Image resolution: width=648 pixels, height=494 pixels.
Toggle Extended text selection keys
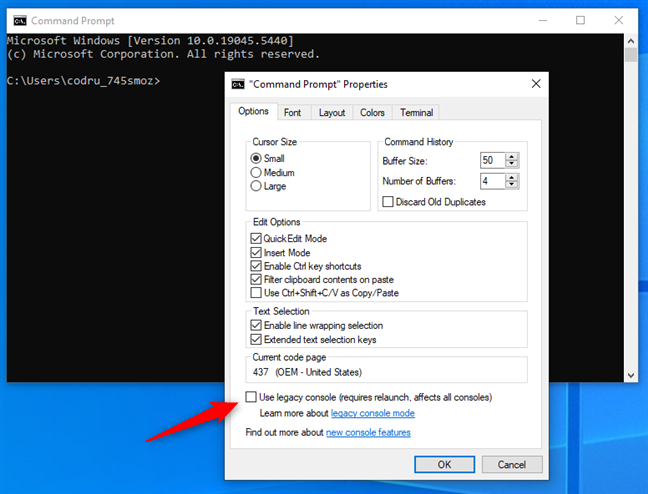(x=256, y=339)
